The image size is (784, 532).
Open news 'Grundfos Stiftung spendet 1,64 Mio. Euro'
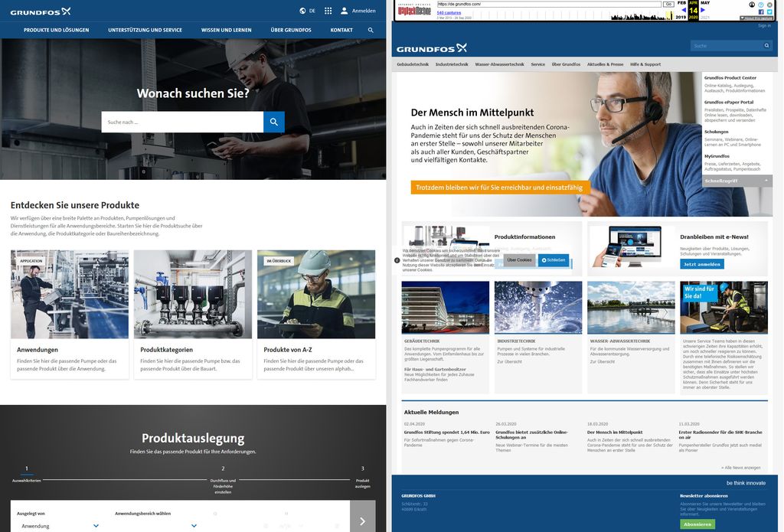[x=447, y=432]
